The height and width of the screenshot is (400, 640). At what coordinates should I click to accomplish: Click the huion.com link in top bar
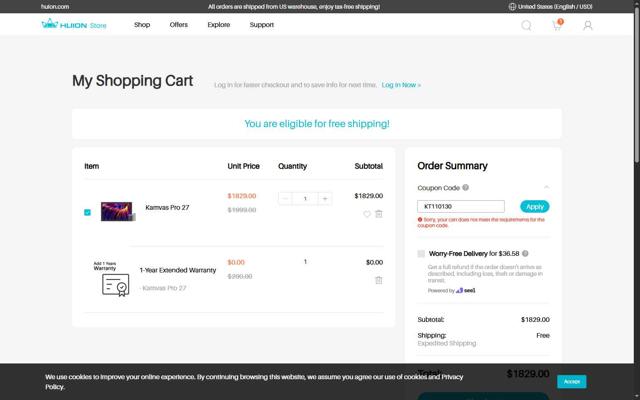point(55,7)
